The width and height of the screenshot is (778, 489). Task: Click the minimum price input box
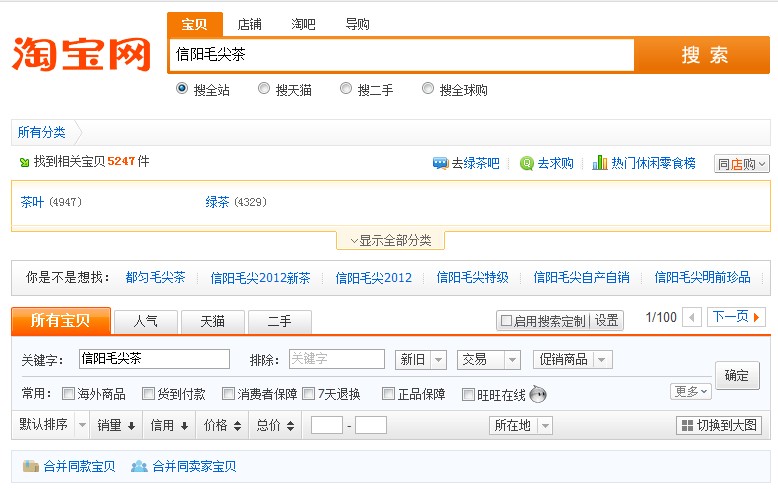click(x=326, y=426)
